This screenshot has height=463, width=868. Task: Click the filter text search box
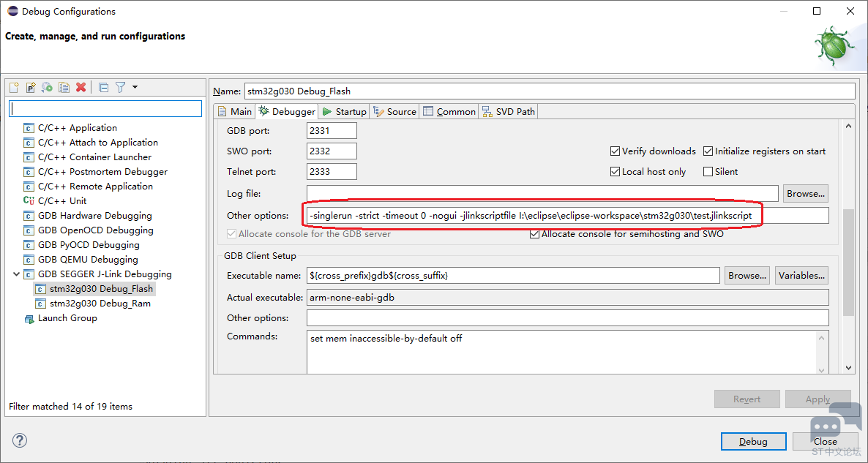click(x=105, y=108)
